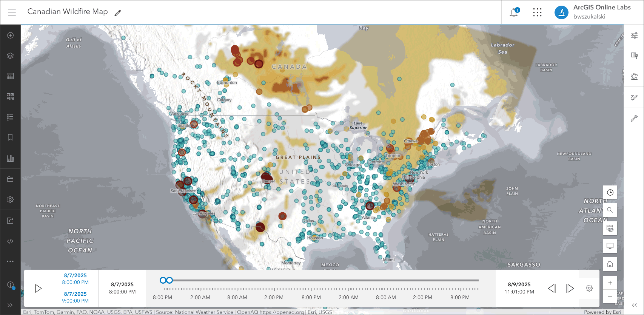Click the 8/9/2025 11:01:00 PM slider end date
The height and width of the screenshot is (315, 644).
pyautogui.click(x=519, y=288)
